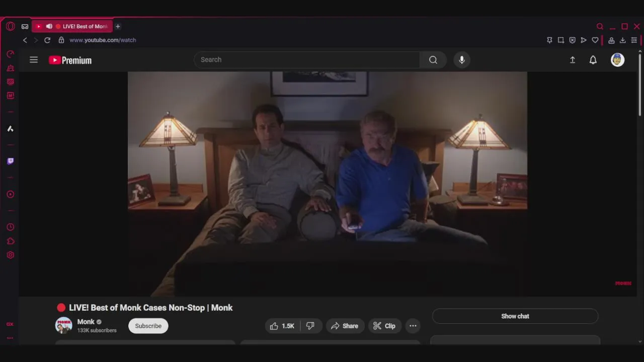
Task: Open a new tab with plus button
Action: pos(118,26)
